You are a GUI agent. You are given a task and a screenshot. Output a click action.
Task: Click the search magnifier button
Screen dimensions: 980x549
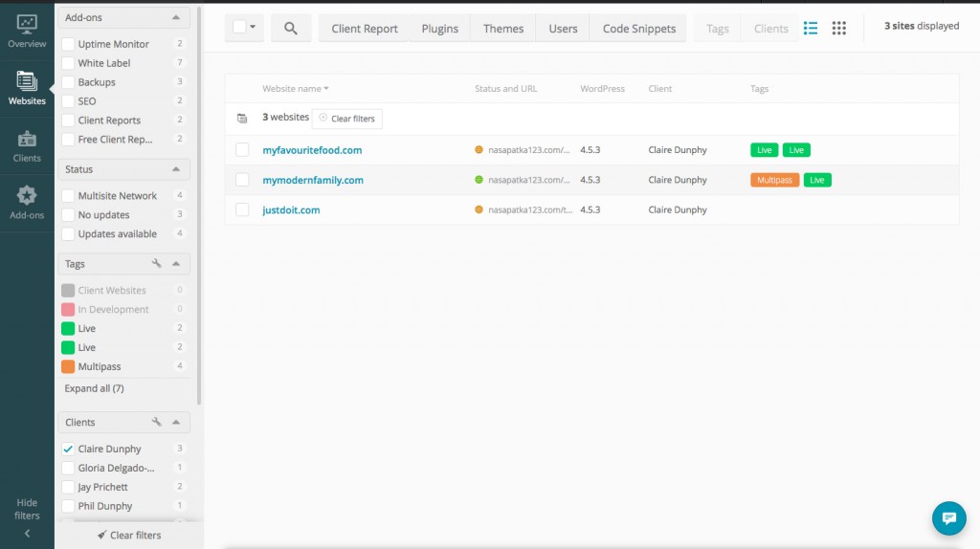[291, 29]
